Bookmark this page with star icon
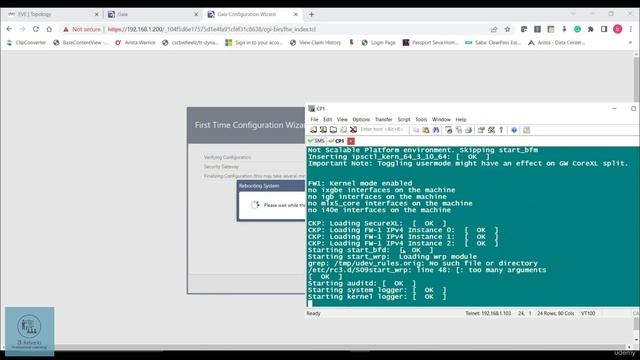 (x=507, y=29)
